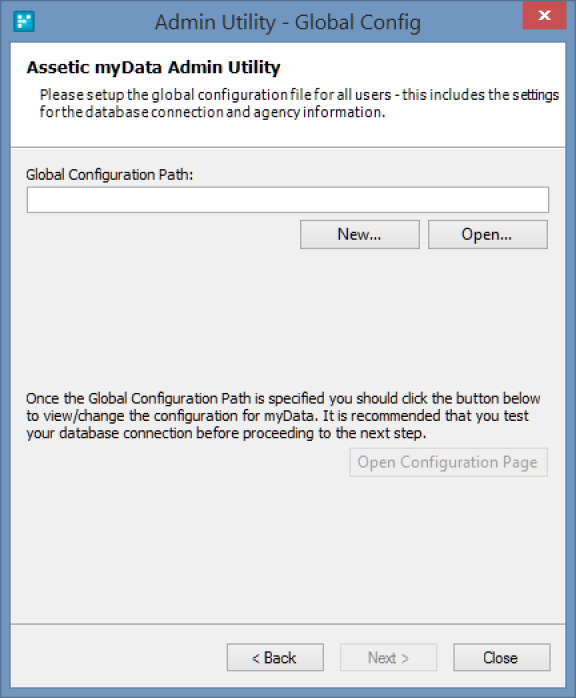Click the 'Assetic myData Admin Utility' heading

pos(154,68)
